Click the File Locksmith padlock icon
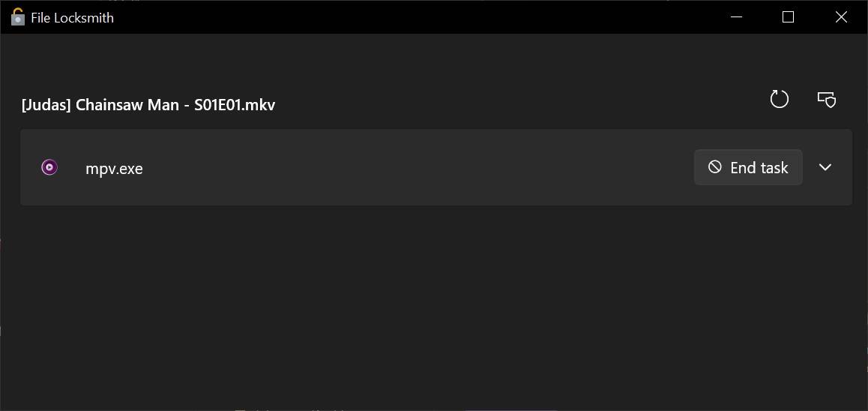The image size is (868, 411). click(18, 17)
